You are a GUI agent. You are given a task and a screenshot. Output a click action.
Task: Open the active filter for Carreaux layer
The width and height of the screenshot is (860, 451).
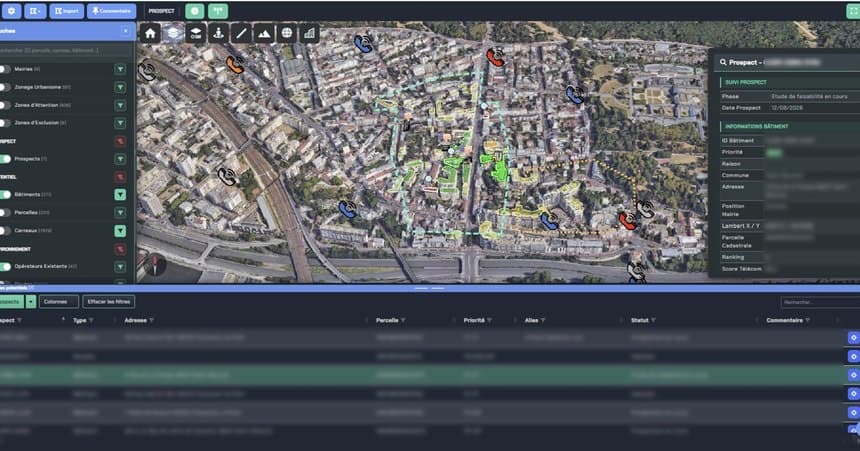[120, 231]
